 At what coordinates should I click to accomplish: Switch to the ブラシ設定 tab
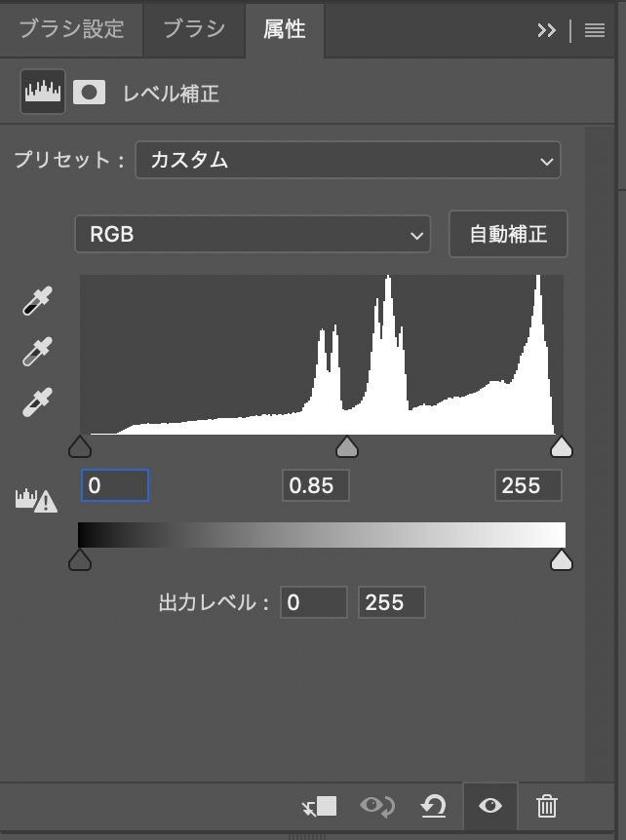(x=71, y=29)
